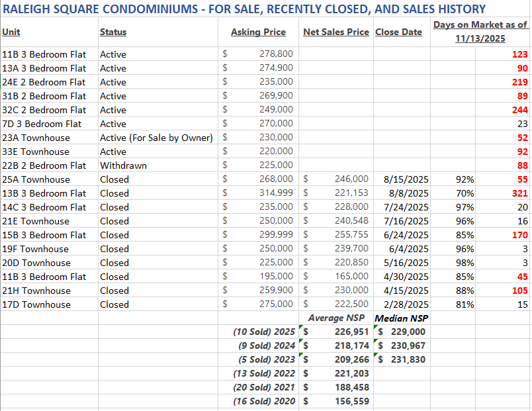Image resolution: width=532 pixels, height=411 pixels.
Task: Select the Withdrawn status cell
Action: pyautogui.click(x=123, y=165)
